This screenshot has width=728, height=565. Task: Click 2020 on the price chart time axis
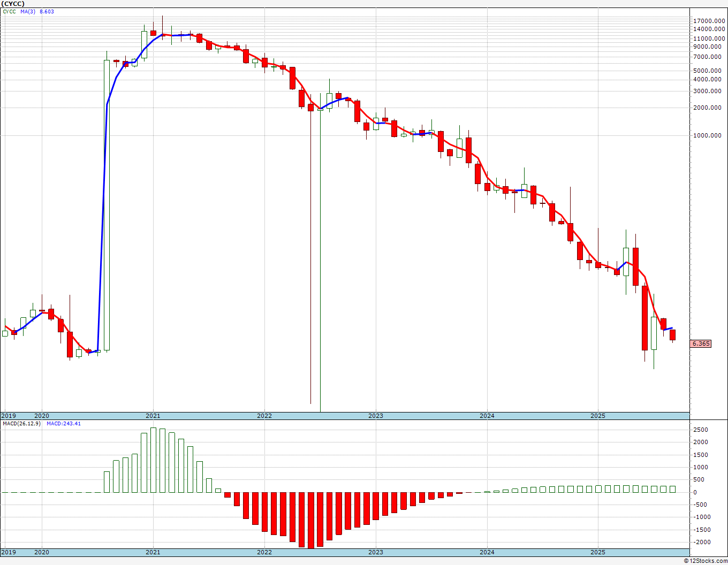tap(42, 416)
